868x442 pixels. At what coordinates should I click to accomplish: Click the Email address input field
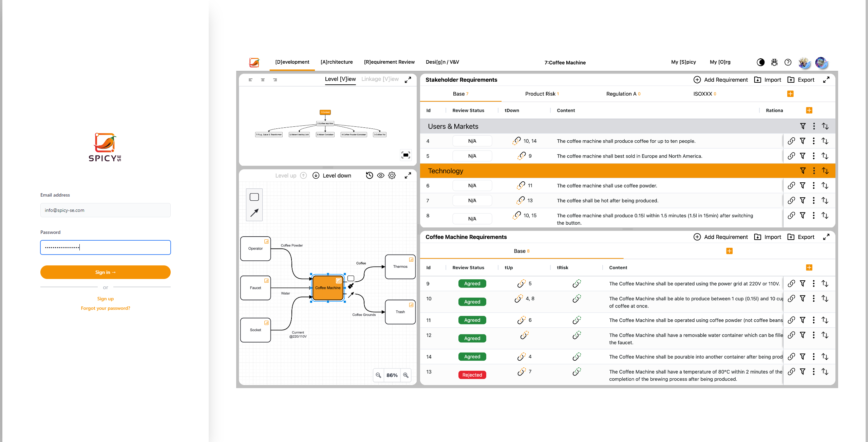(x=105, y=210)
